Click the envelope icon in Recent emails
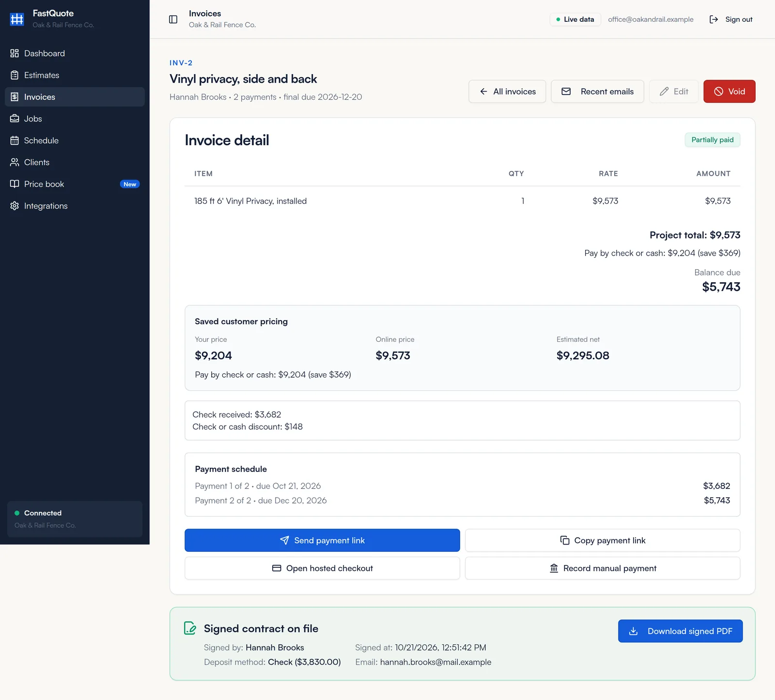The width and height of the screenshot is (775, 700). coord(566,91)
